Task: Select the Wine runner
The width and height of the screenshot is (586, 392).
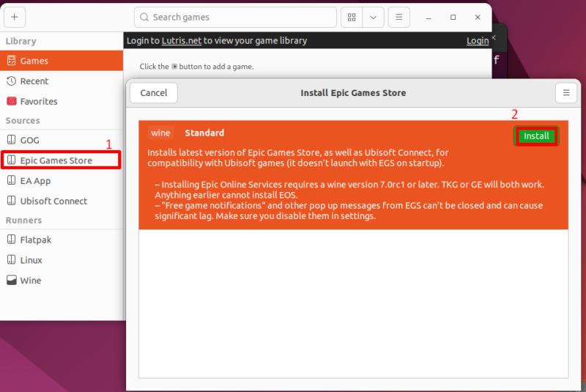Action: [x=62, y=281]
